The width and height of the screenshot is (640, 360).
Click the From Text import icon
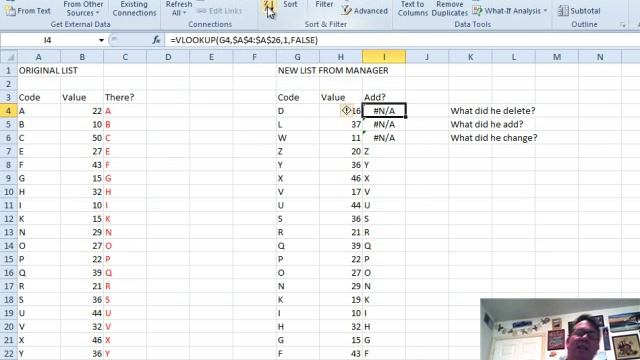pyautogui.click(x=10, y=10)
